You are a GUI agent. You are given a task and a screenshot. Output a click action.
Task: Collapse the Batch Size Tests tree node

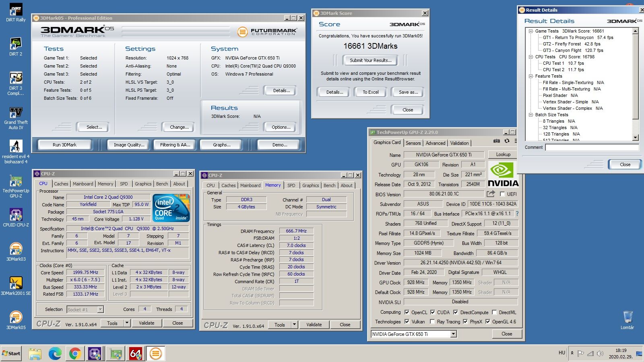(531, 115)
